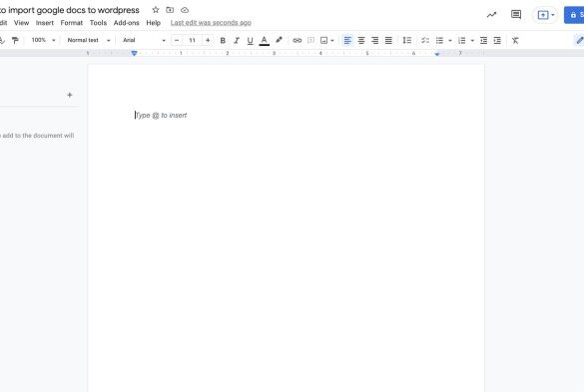Check the cloud save status icon

(185, 10)
